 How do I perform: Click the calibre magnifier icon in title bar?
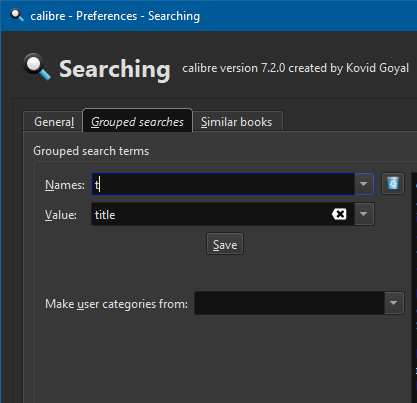[17, 15]
